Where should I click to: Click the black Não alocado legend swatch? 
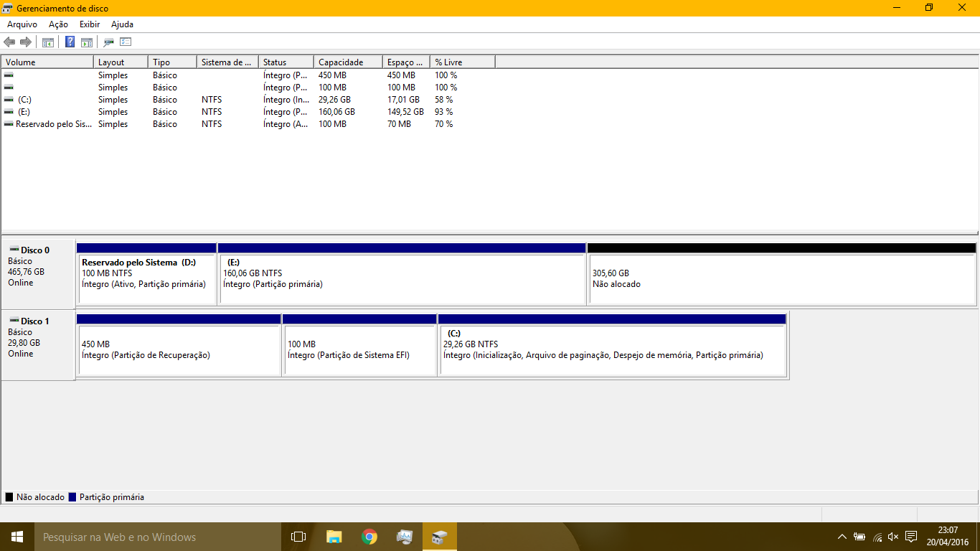pyautogui.click(x=9, y=496)
